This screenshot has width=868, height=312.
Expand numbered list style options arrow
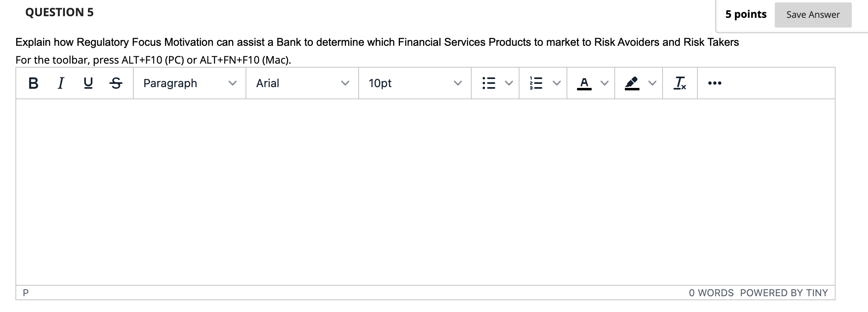(557, 83)
